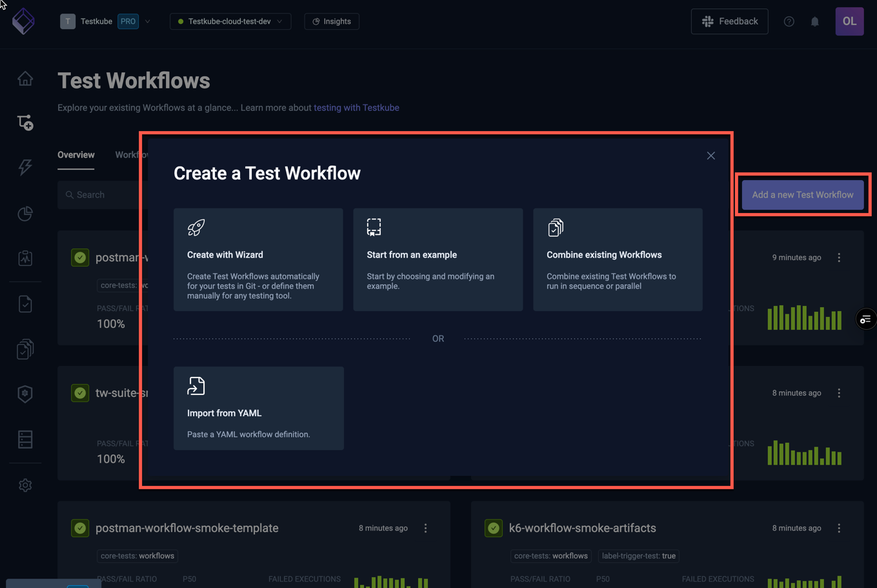Expand the Testkube organization chevron
The width and height of the screenshot is (877, 588).
click(148, 21)
